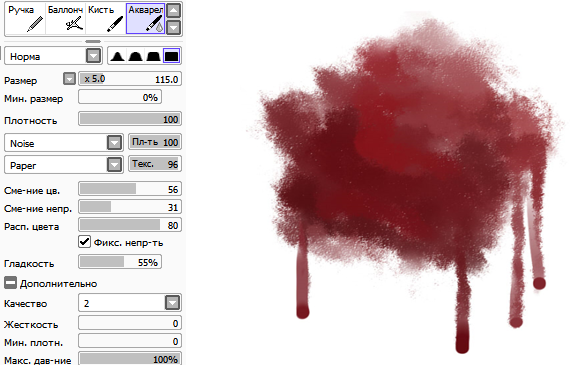Choose the second rounded brush edge shape
Image resolution: width=574 pixels, height=365 pixels.
pos(135,56)
